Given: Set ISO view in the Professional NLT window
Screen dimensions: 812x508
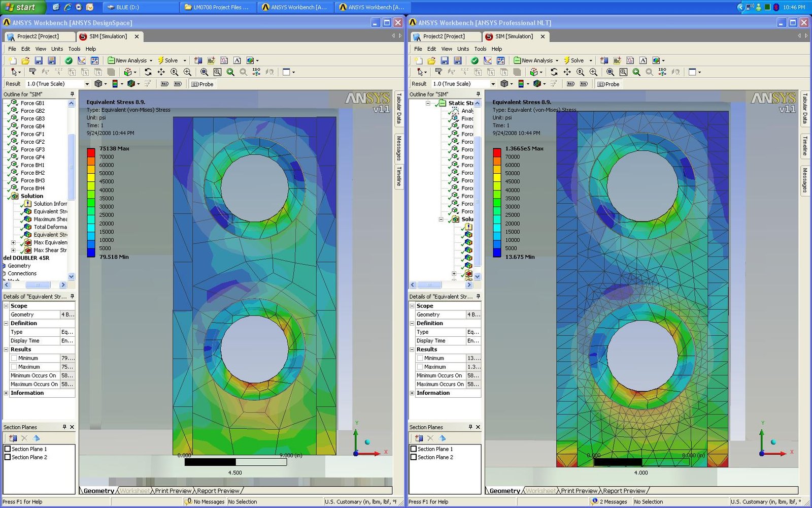Looking at the screenshot, I should tap(662, 72).
